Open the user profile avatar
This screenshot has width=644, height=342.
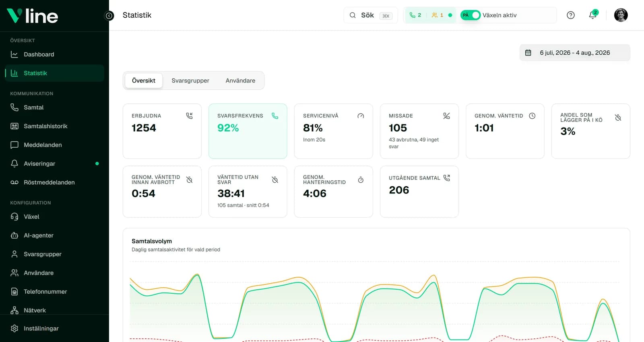tap(621, 15)
